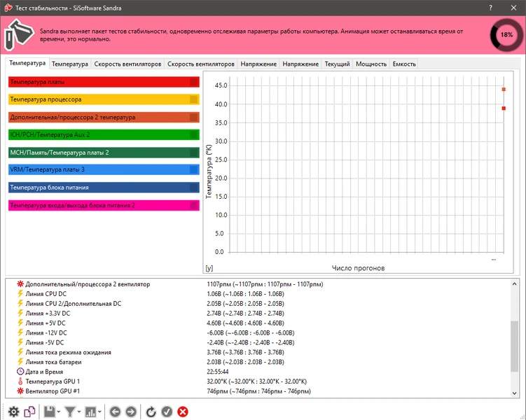Click the SiSoftware Sandra logo in the title bar
The width and height of the screenshot is (526, 420).
[x=8, y=8]
